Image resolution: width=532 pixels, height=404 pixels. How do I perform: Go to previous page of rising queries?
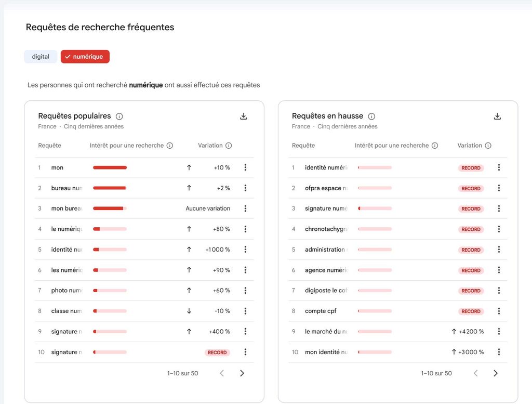click(x=476, y=373)
